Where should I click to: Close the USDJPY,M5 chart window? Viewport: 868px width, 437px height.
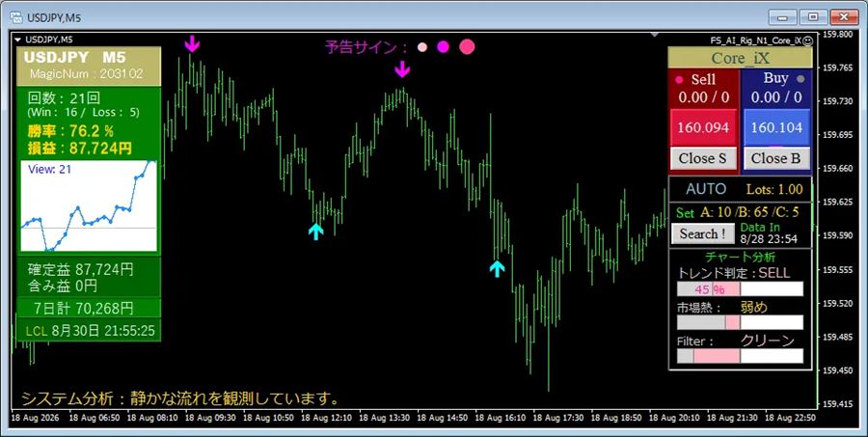click(x=844, y=16)
